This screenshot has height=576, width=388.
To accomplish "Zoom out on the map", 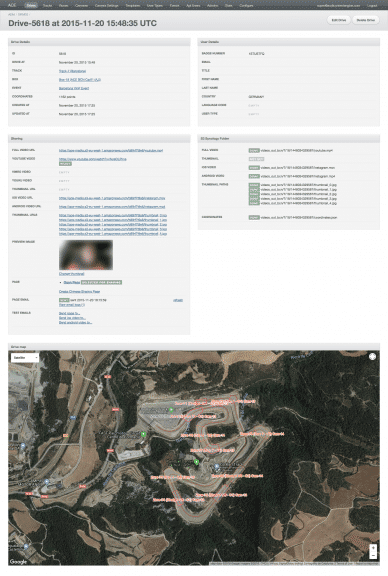I will pyautogui.click(x=373, y=556).
